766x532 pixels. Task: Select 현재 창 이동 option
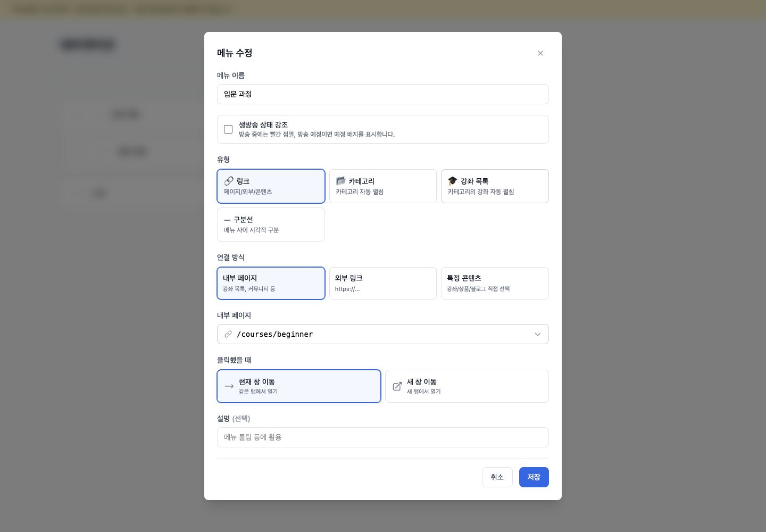(299, 386)
